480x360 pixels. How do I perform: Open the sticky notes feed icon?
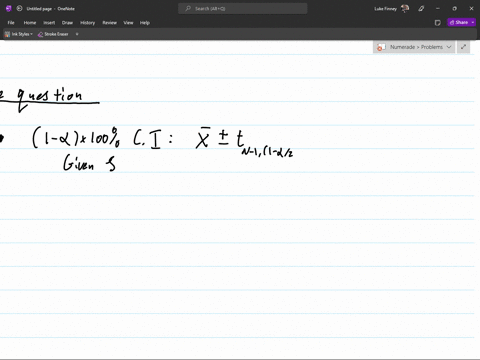point(438,23)
